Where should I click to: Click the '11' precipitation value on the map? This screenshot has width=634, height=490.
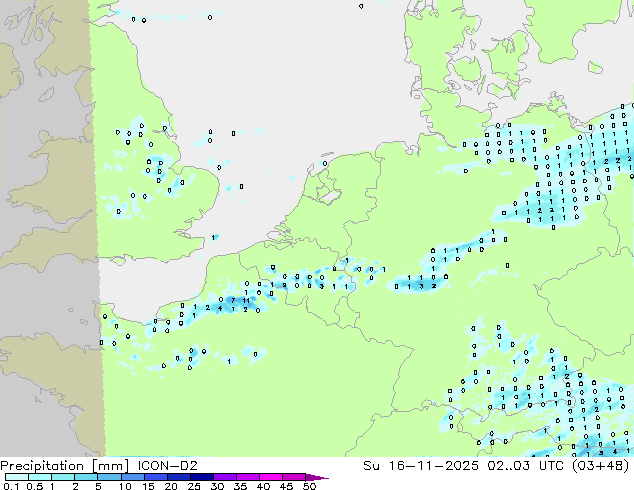click(246, 301)
